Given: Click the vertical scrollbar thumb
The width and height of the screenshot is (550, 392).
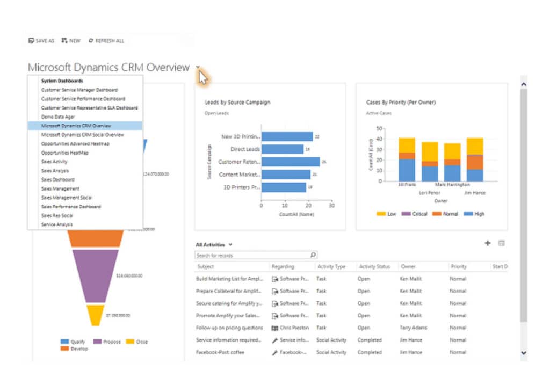Looking at the screenshot, I should pos(524,205).
